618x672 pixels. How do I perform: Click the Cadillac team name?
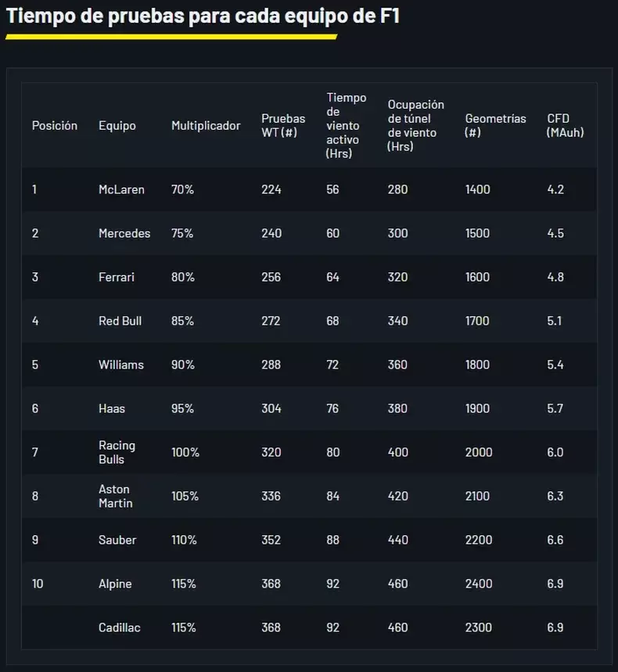[120, 627]
